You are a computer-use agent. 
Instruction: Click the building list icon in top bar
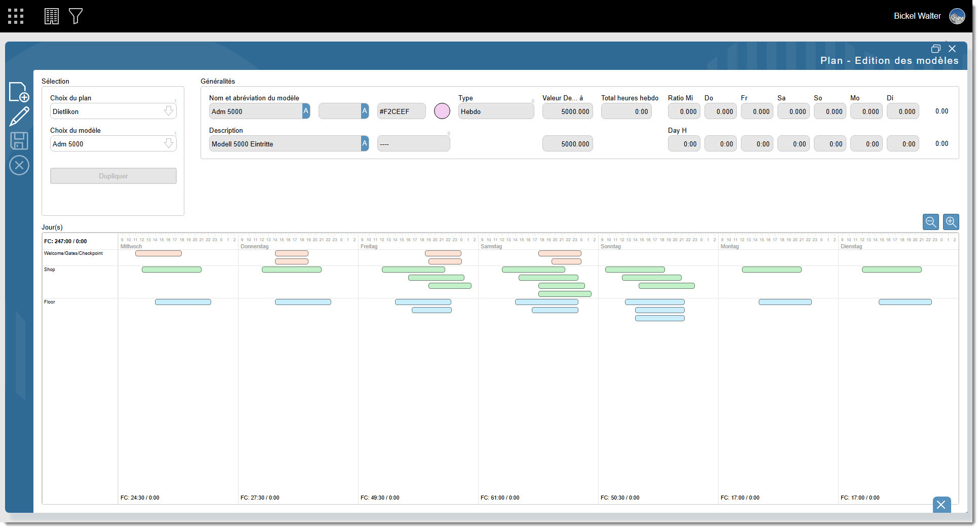click(52, 16)
